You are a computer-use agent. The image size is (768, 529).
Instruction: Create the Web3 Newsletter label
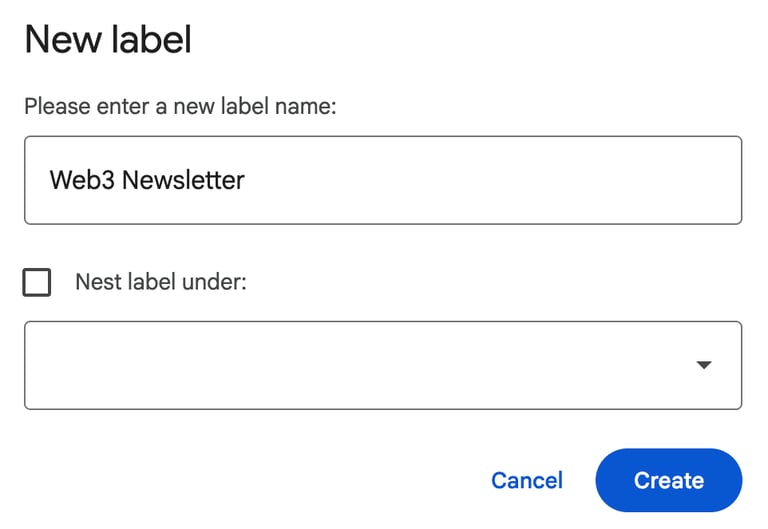point(668,481)
